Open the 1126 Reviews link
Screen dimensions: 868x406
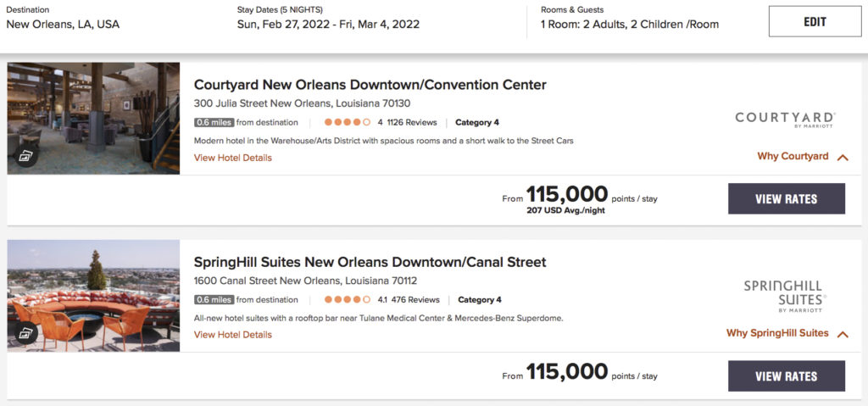pos(411,122)
